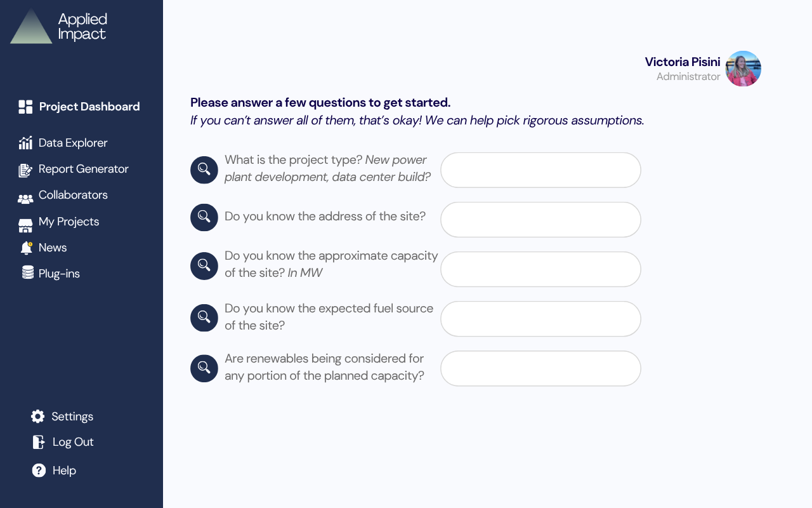812x508 pixels.
Task: Click the My Projects storefront icon
Action: [25, 225]
